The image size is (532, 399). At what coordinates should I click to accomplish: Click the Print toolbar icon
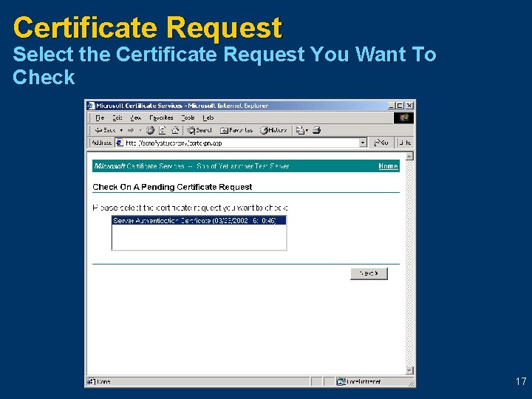316,130
